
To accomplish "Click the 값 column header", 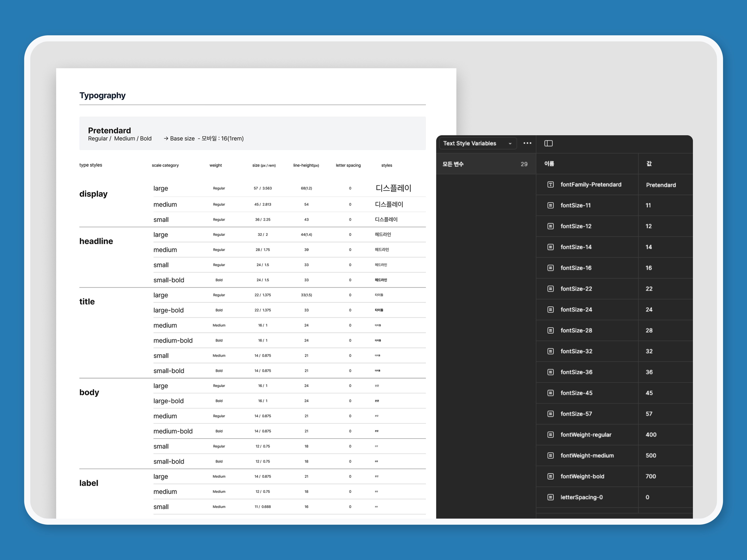I will 649,164.
